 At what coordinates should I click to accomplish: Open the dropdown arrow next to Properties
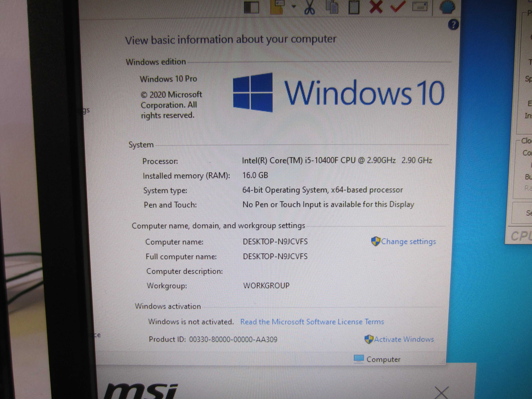[294, 7]
